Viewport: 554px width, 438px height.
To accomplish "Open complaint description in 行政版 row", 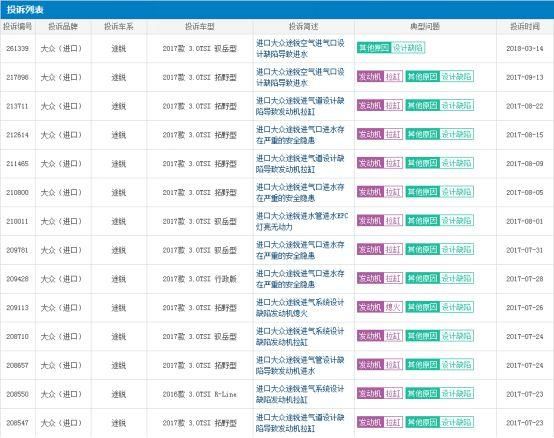I will click(x=300, y=279).
